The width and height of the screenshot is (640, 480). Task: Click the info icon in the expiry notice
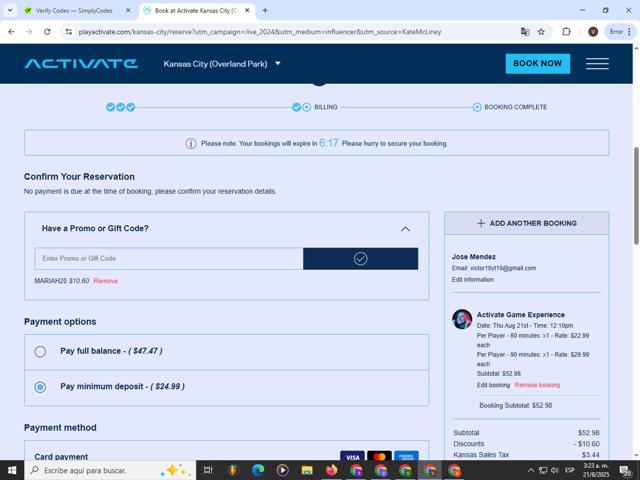(x=191, y=143)
